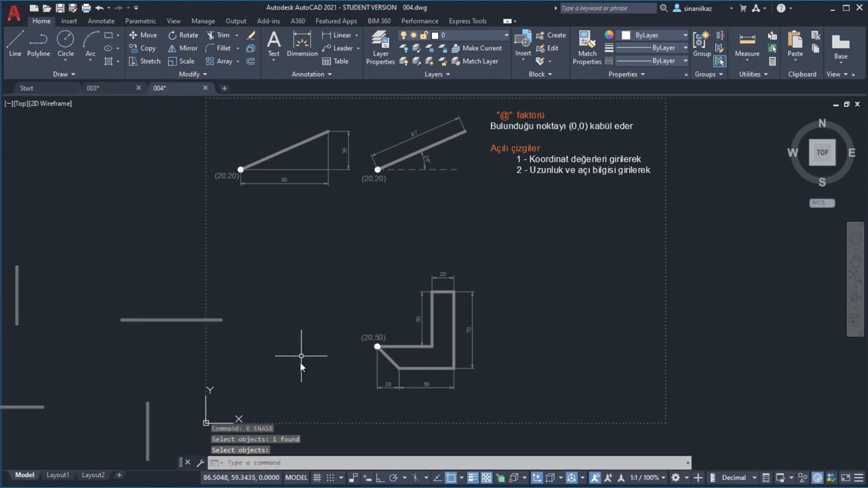Screen dimensions: 868x488
Task: Expand the Annotation panel
Action: coord(311,74)
